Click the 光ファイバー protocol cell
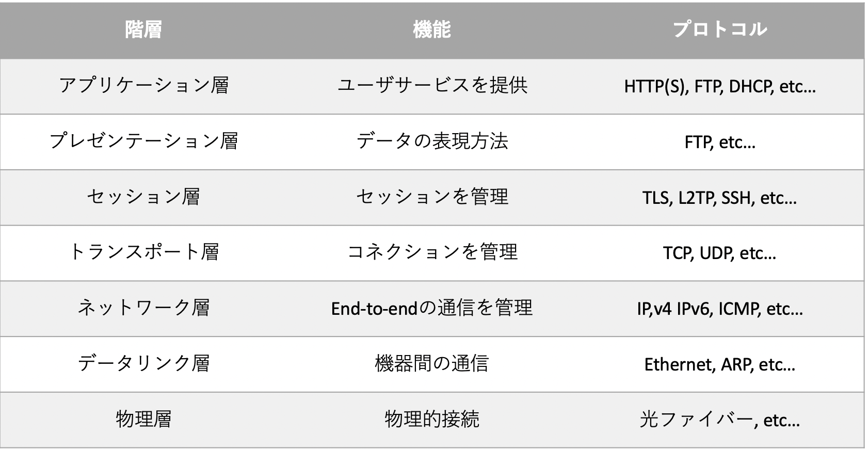 (x=720, y=420)
